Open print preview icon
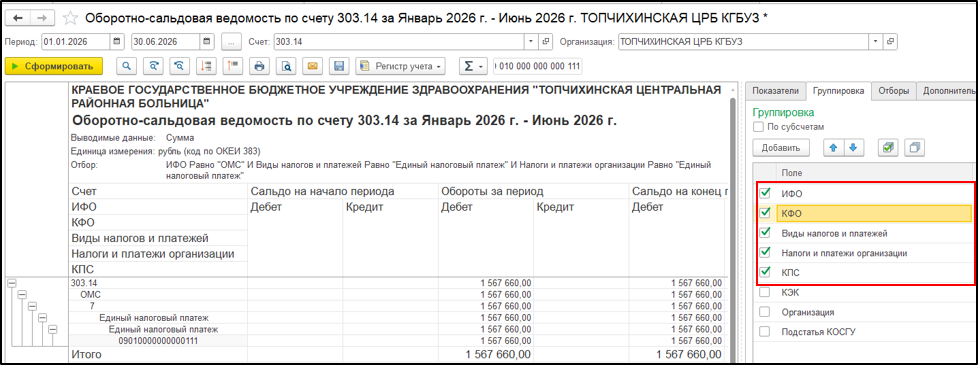 (286, 66)
